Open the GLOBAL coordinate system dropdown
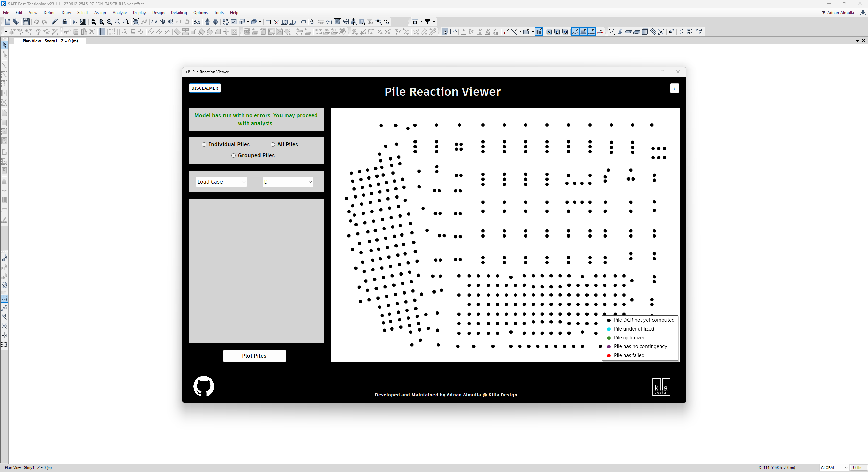This screenshot has height=472, width=868. coord(834,467)
